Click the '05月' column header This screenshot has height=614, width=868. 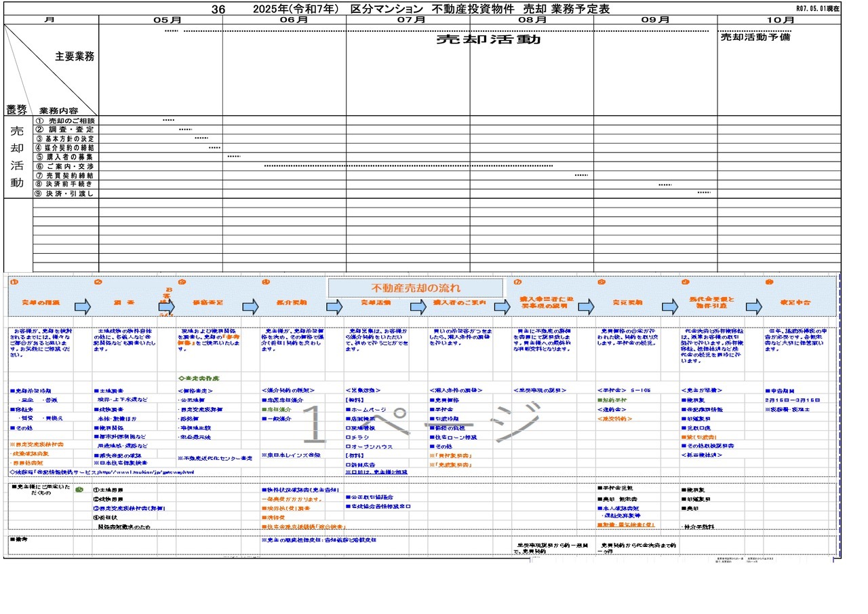coord(167,20)
